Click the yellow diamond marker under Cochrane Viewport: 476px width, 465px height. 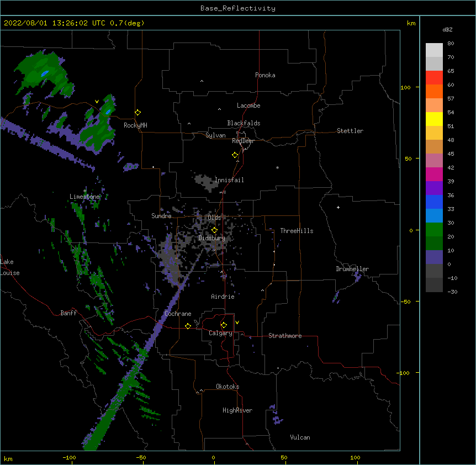[x=188, y=326]
